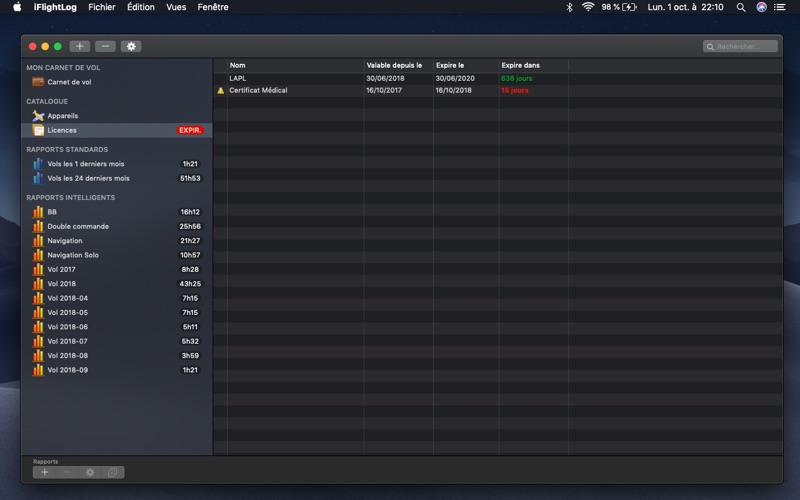Open the Édition menu
This screenshot has width=800, height=500.
coord(141,7)
